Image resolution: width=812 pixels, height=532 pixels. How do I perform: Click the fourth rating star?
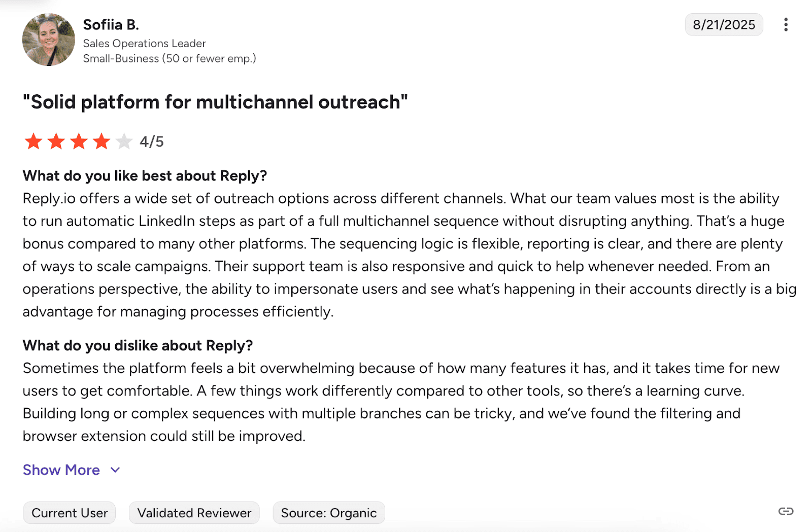[x=102, y=141]
